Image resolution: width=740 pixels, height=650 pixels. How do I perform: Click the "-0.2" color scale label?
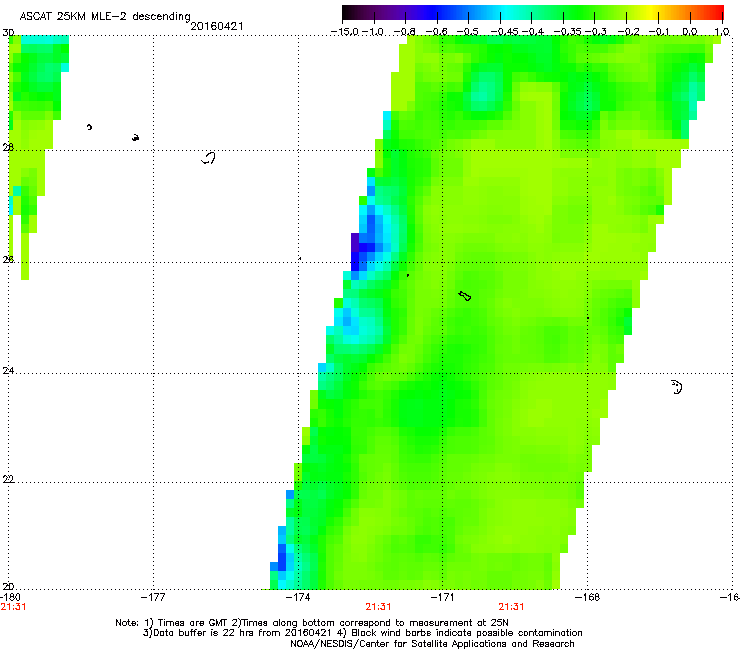tap(628, 32)
